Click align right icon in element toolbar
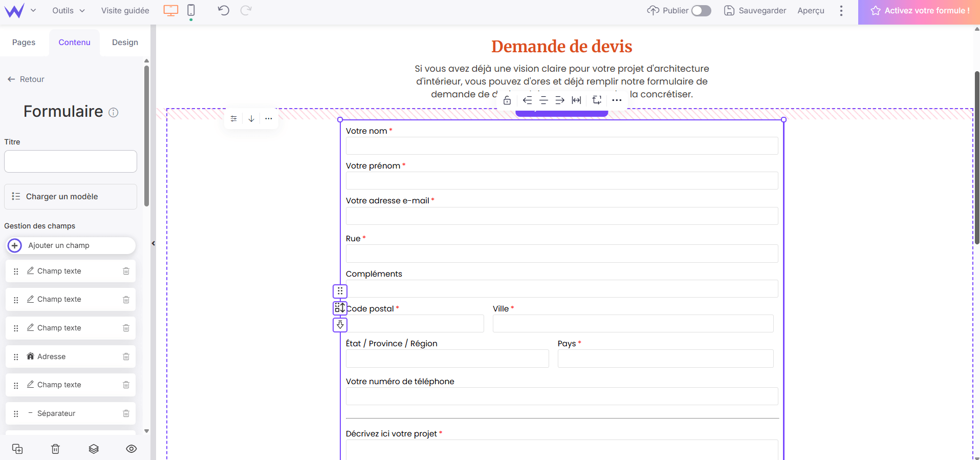This screenshot has height=460, width=980. tap(560, 100)
